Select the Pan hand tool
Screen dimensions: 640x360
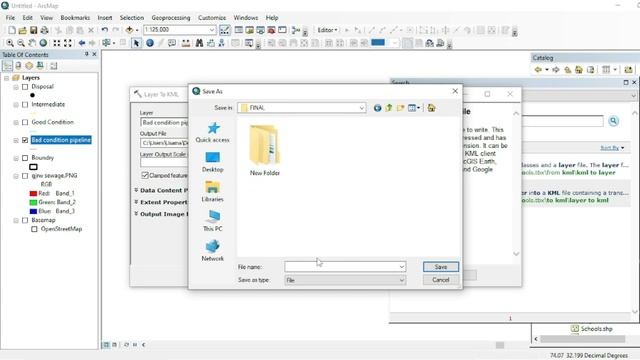point(32,43)
